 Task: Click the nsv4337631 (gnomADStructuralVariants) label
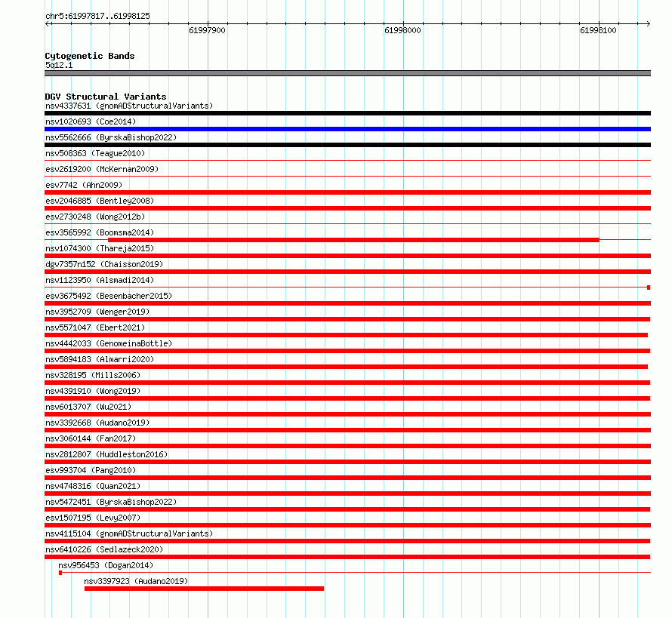[x=129, y=106]
